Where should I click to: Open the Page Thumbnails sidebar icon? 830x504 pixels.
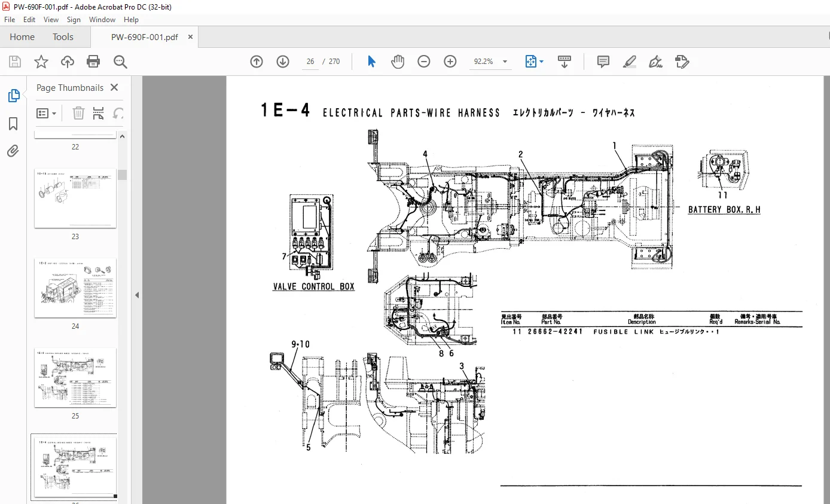point(13,96)
